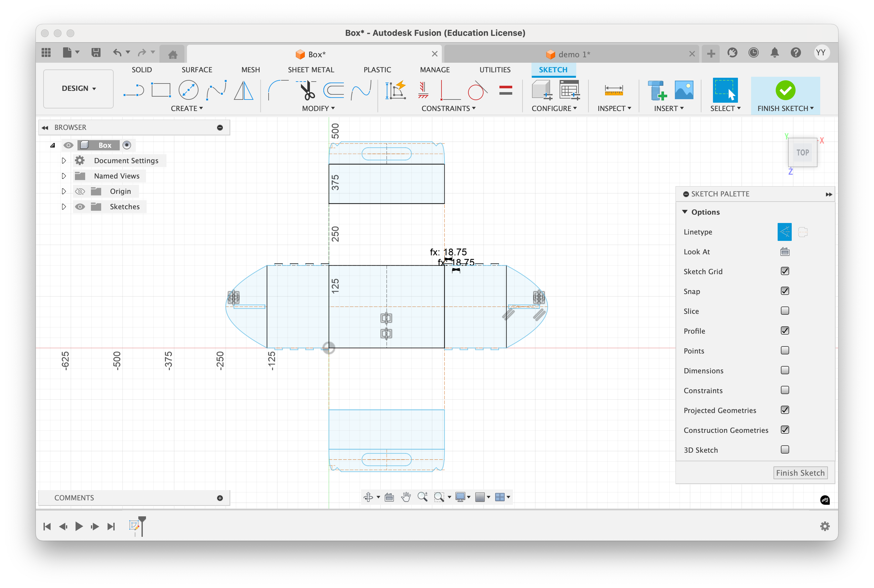This screenshot has width=874, height=588.
Task: Select the 2-Point Rectangle tool
Action: (161, 90)
